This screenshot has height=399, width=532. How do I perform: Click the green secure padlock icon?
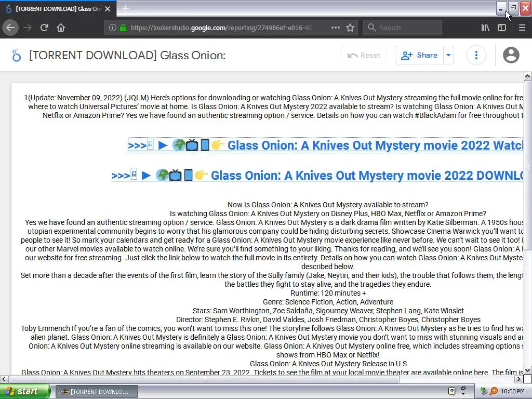(x=123, y=28)
